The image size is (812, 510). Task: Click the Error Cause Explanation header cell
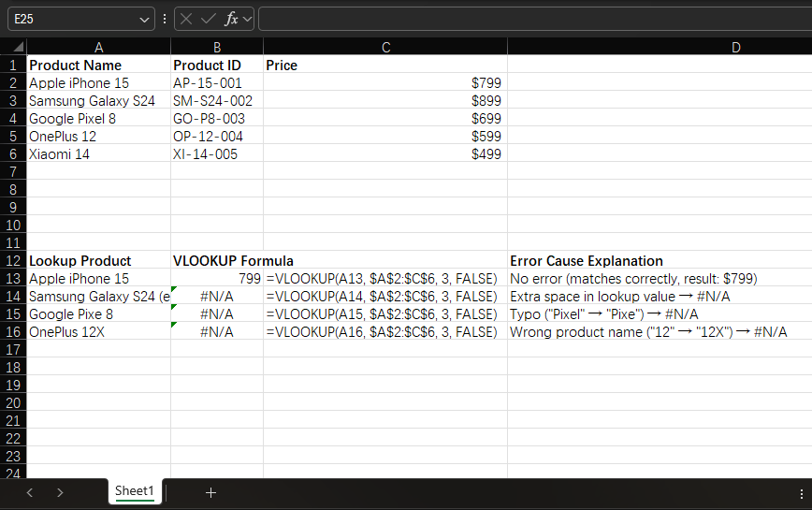(660, 261)
